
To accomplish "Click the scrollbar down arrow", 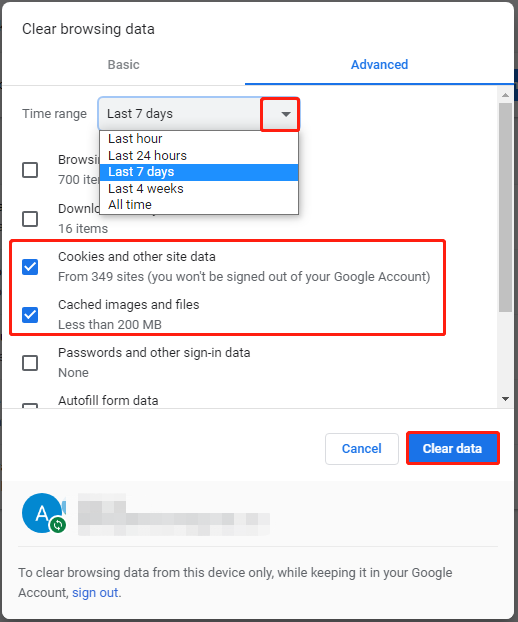I will click(505, 399).
